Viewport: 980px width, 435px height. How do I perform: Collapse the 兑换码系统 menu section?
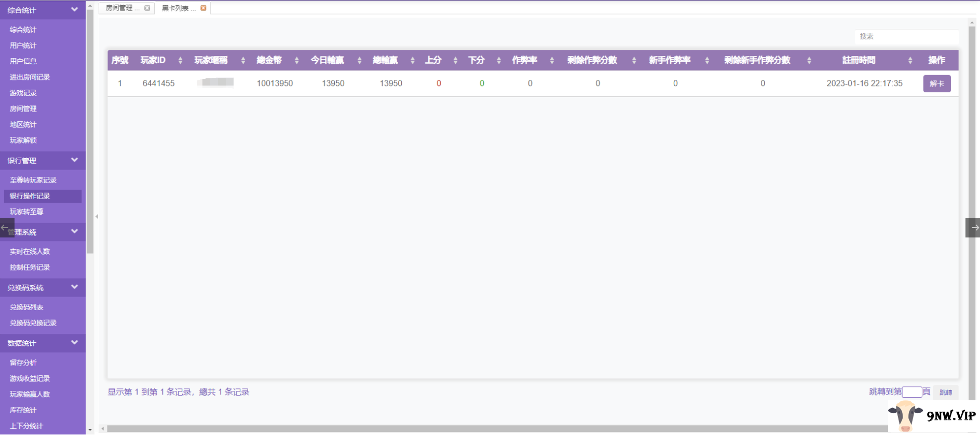(74, 287)
